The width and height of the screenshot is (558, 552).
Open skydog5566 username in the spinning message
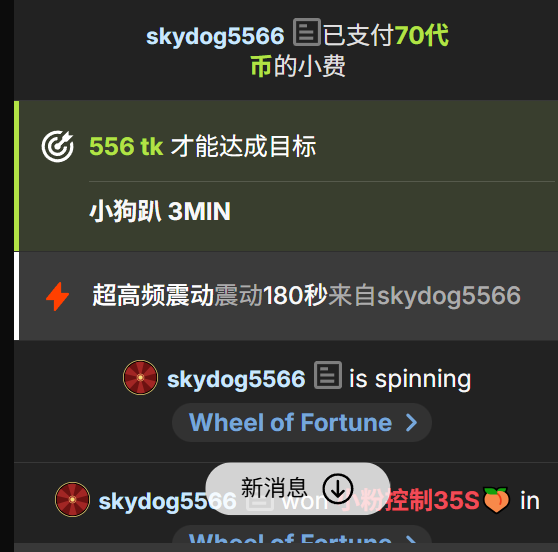click(236, 379)
